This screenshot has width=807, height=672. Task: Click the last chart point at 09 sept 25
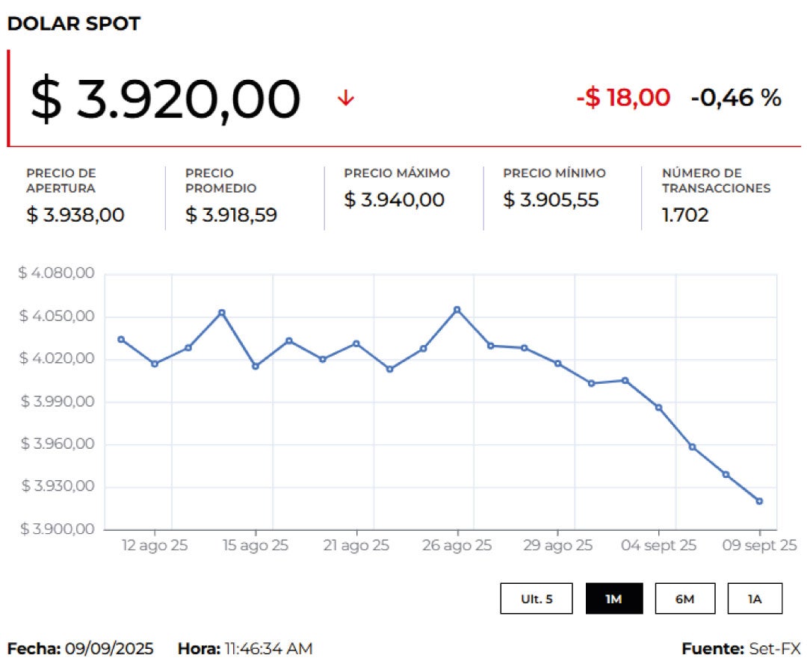tap(759, 501)
